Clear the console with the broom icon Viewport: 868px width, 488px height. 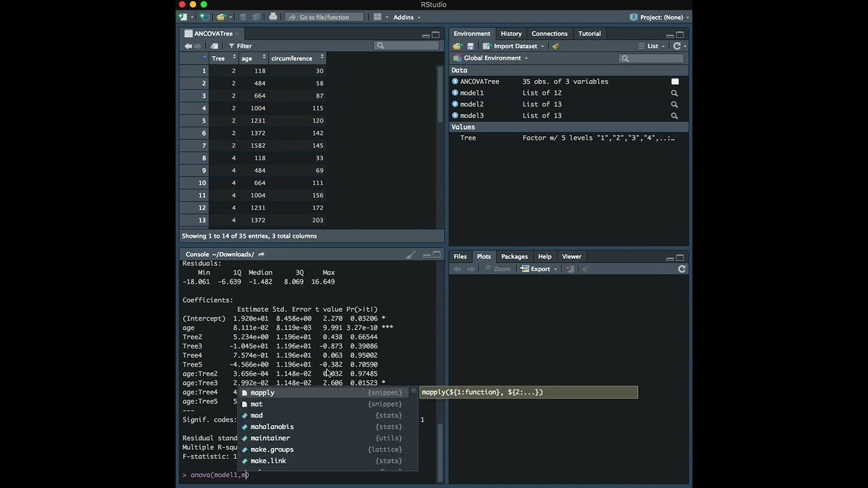click(411, 255)
